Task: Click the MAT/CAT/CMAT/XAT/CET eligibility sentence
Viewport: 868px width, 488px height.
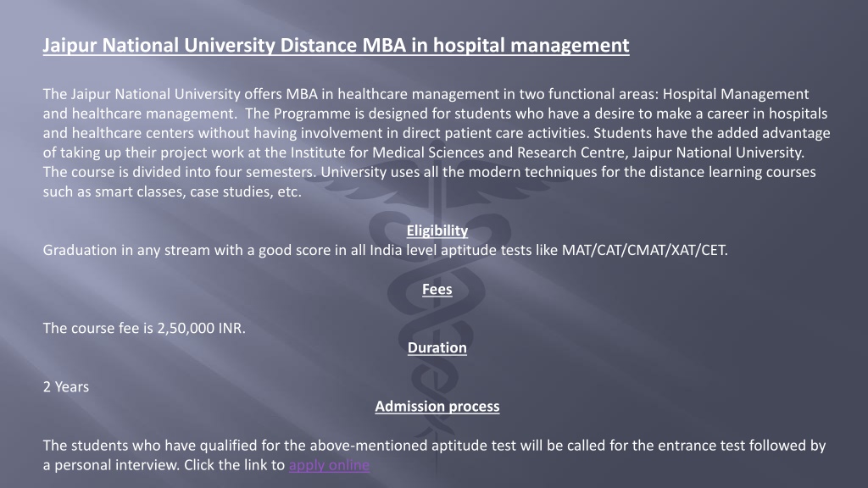Action: click(386, 250)
